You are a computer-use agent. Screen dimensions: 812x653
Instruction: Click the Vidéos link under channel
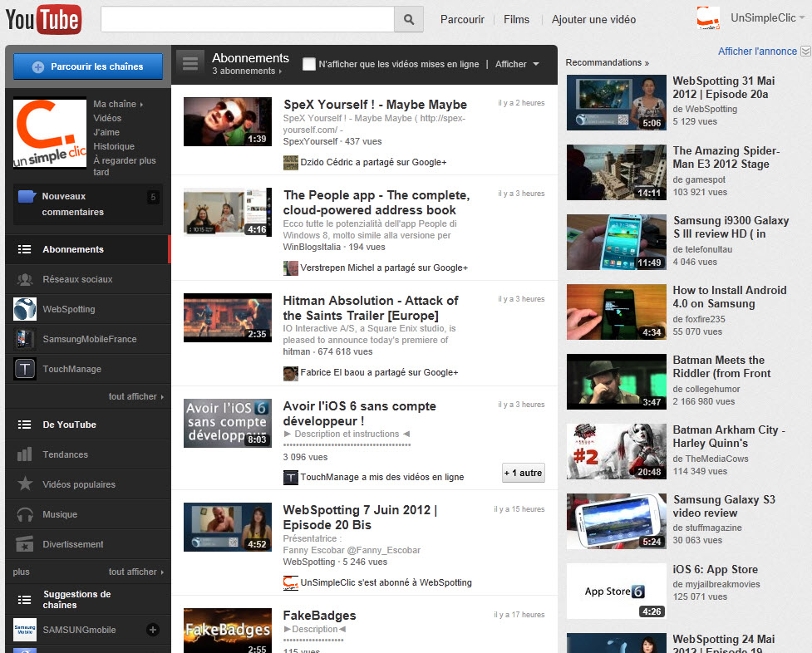click(107, 118)
